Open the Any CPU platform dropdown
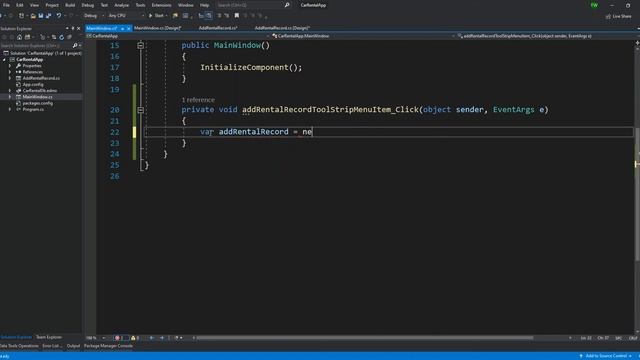This screenshot has height=360, width=640. (126, 16)
